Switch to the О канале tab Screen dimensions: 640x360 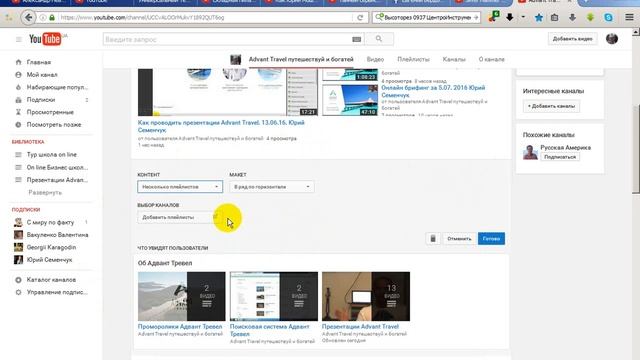click(x=491, y=59)
